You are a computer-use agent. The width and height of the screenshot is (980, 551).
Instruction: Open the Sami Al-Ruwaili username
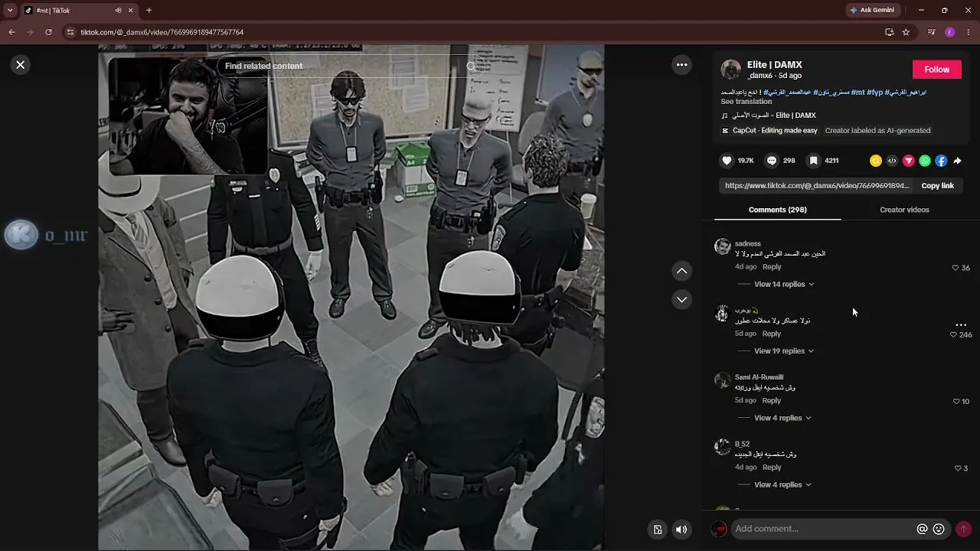click(x=759, y=377)
